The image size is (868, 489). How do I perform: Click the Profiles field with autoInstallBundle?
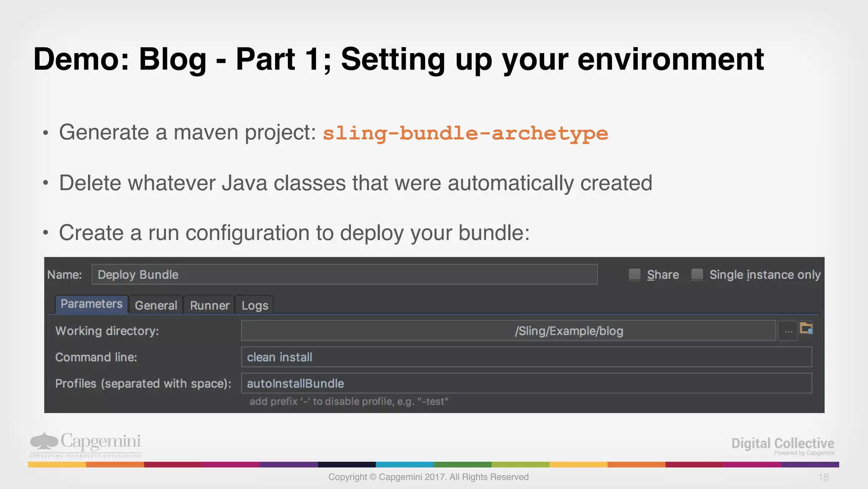pyautogui.click(x=526, y=383)
